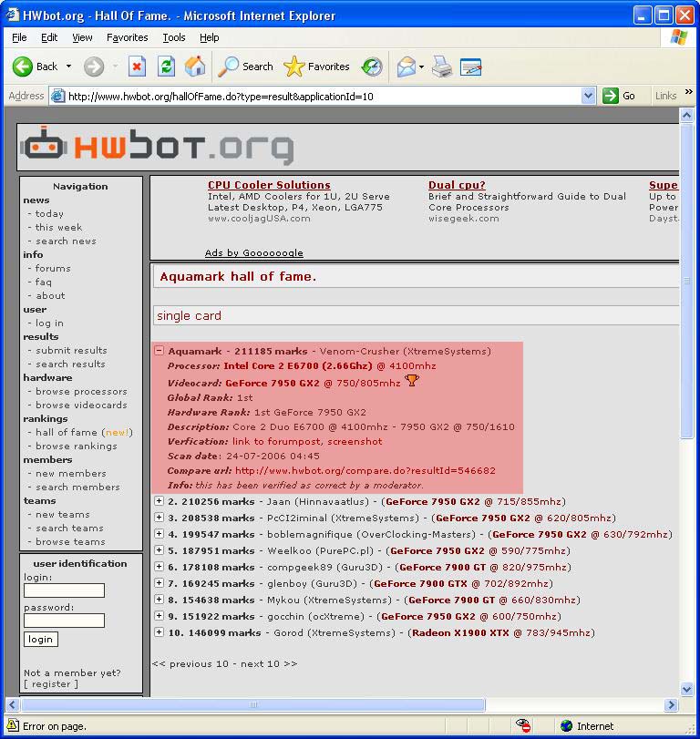Go to next 10 results
700x739 pixels.
pos(269,663)
